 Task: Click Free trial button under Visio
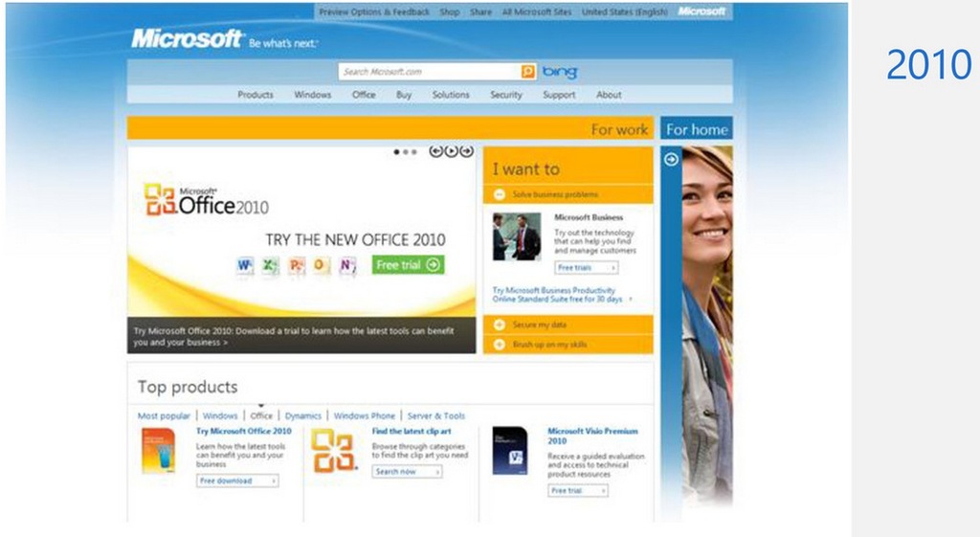click(x=578, y=491)
